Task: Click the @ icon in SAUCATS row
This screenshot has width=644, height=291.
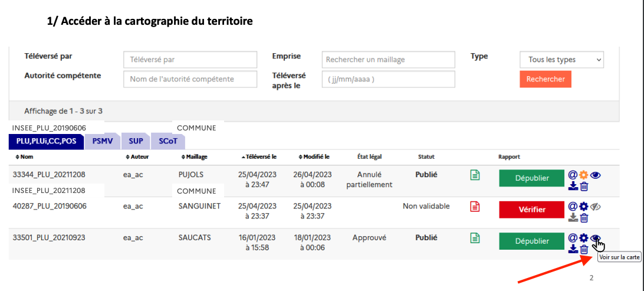Action: point(572,238)
